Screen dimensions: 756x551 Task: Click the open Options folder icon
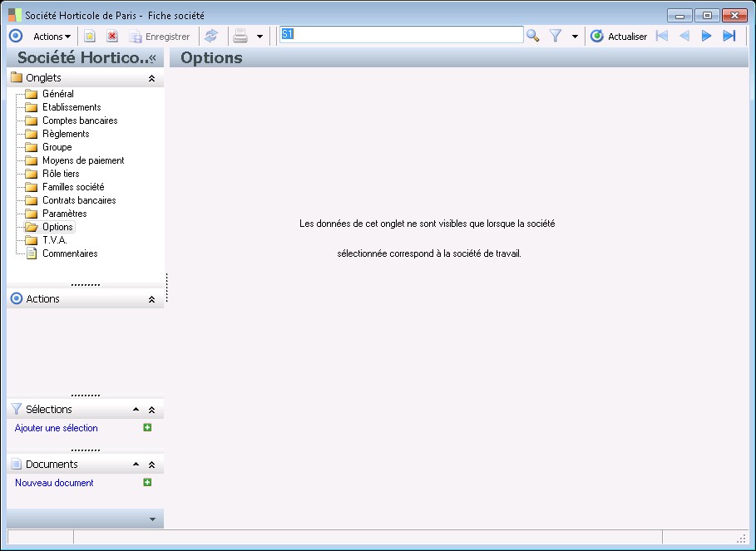tap(32, 227)
